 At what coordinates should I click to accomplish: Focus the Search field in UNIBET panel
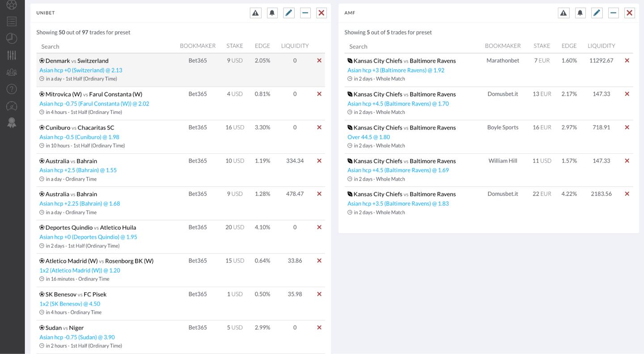(x=103, y=46)
